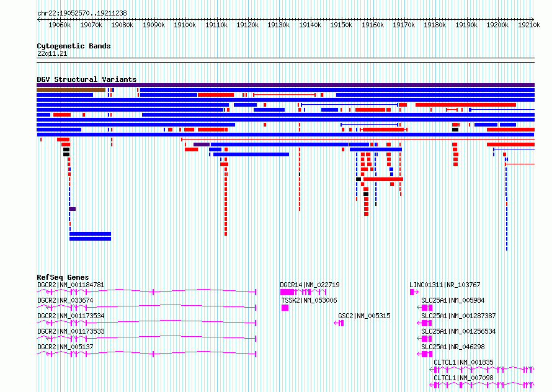Click the 19090k ruler label

tap(154, 25)
